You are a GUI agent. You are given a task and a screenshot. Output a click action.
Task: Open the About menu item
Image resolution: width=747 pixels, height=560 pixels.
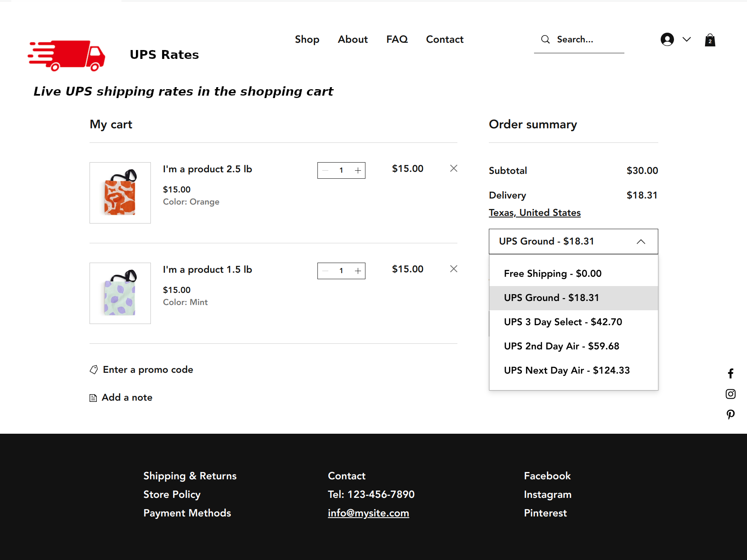[x=353, y=40]
